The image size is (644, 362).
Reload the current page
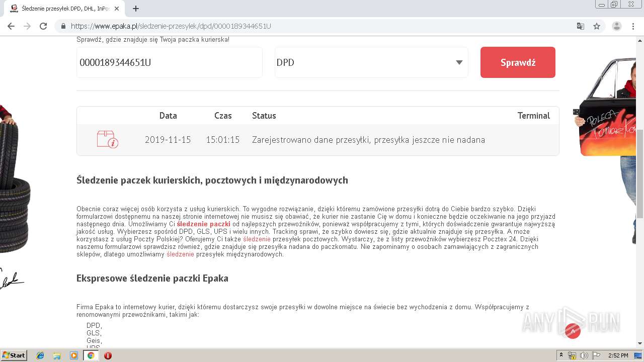[43, 26]
